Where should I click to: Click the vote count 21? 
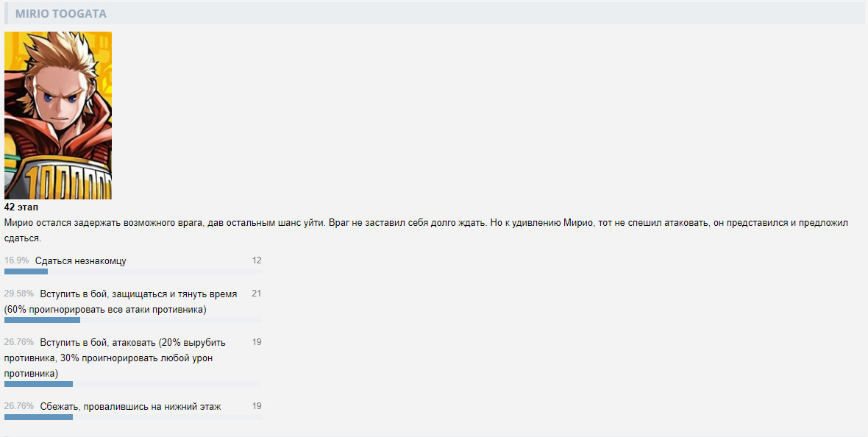coord(257,294)
